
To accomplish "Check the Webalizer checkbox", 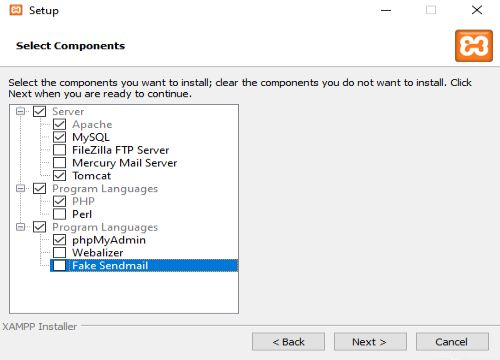I will click(x=60, y=253).
